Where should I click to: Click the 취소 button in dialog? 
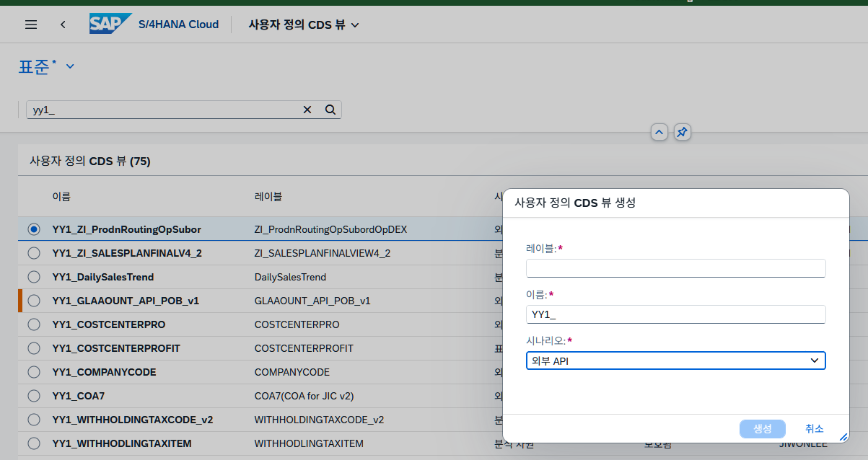click(815, 428)
